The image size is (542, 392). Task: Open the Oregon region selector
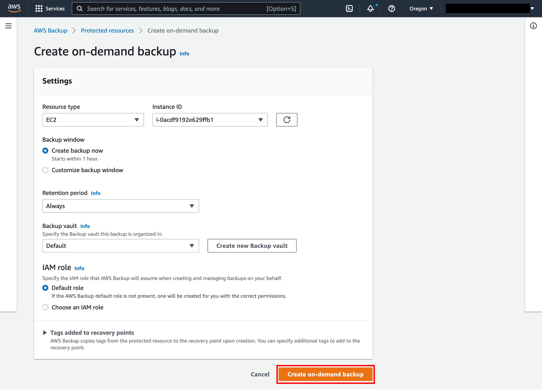pyautogui.click(x=421, y=9)
